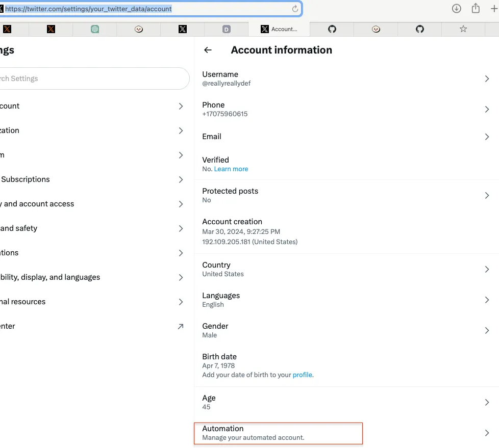Click the Share icon in the toolbar
The width and height of the screenshot is (499, 448).
pyautogui.click(x=475, y=8)
